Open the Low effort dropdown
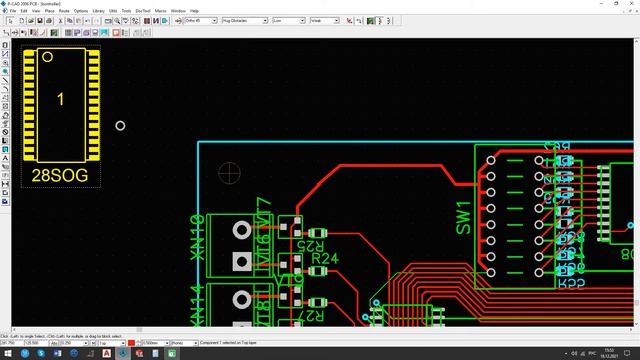The image size is (640, 360). point(302,21)
